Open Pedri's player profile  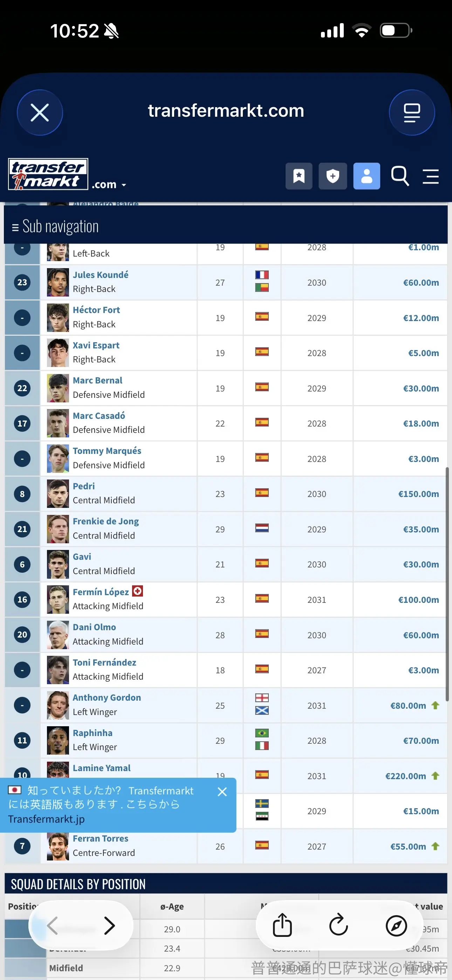(84, 486)
